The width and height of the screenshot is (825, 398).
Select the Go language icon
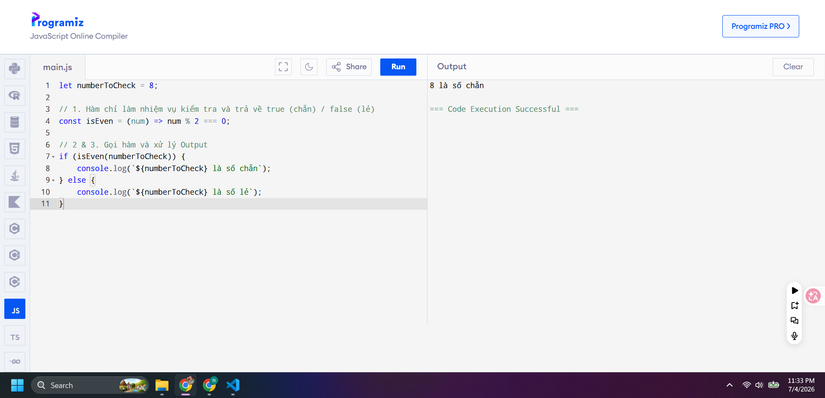[x=15, y=362]
